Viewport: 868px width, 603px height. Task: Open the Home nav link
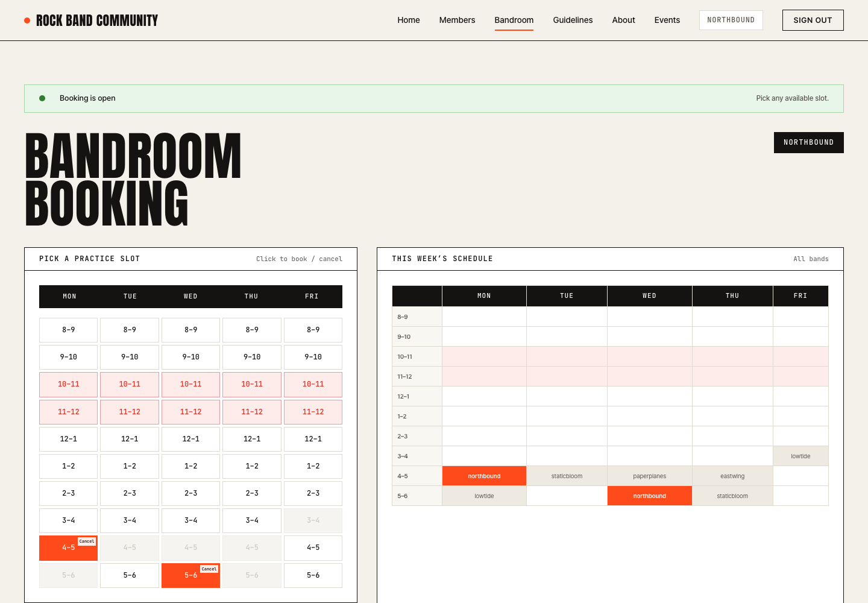[x=409, y=20]
